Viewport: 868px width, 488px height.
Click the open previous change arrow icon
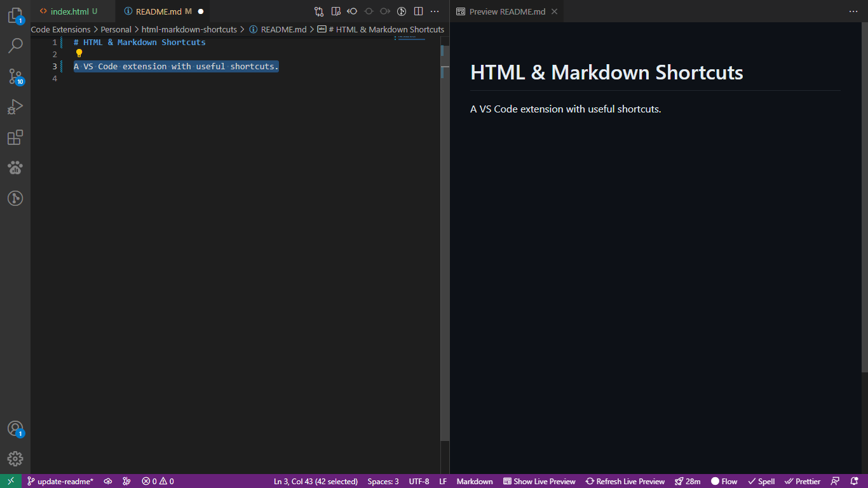pyautogui.click(x=352, y=11)
